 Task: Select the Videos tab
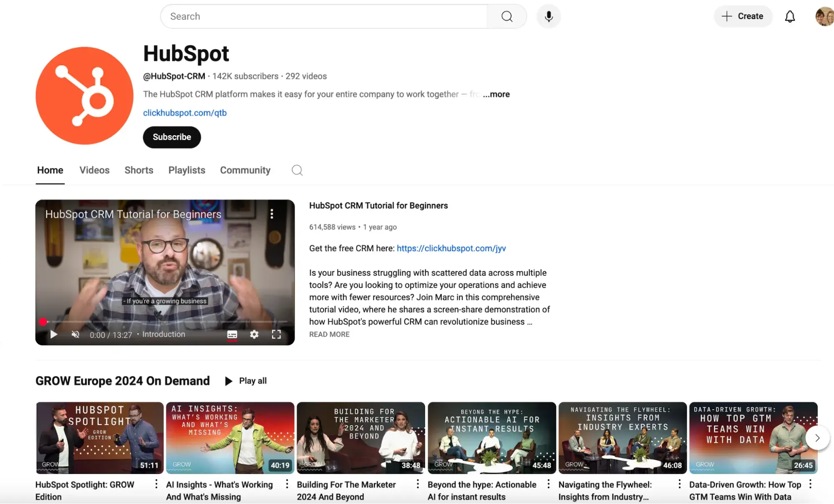94,170
